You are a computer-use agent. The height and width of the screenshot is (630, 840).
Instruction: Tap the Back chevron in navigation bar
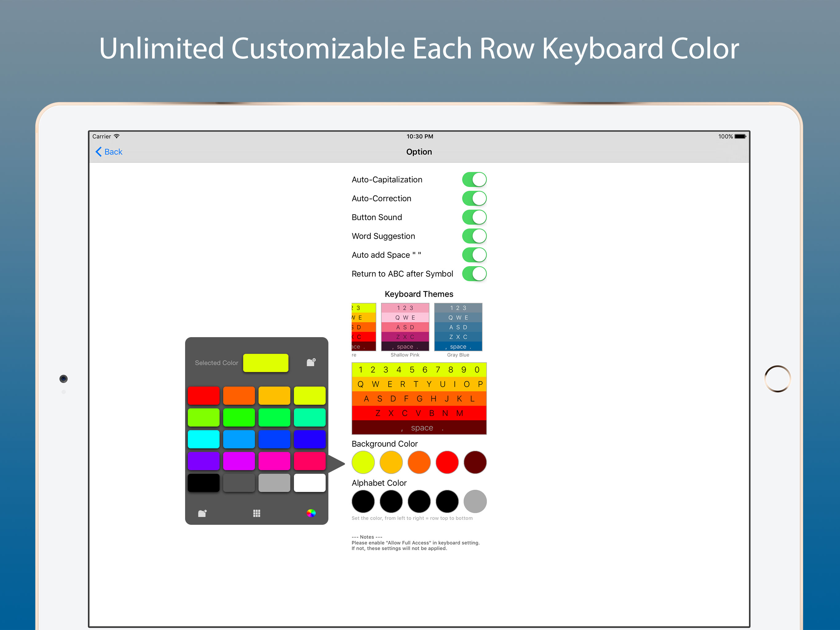pos(99,152)
